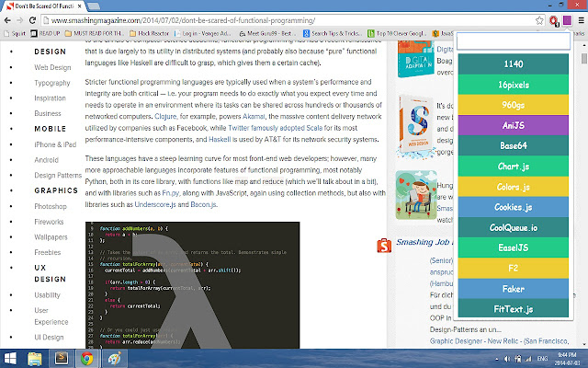
Task: Open Inspiration sidebar link
Action: 50,98
